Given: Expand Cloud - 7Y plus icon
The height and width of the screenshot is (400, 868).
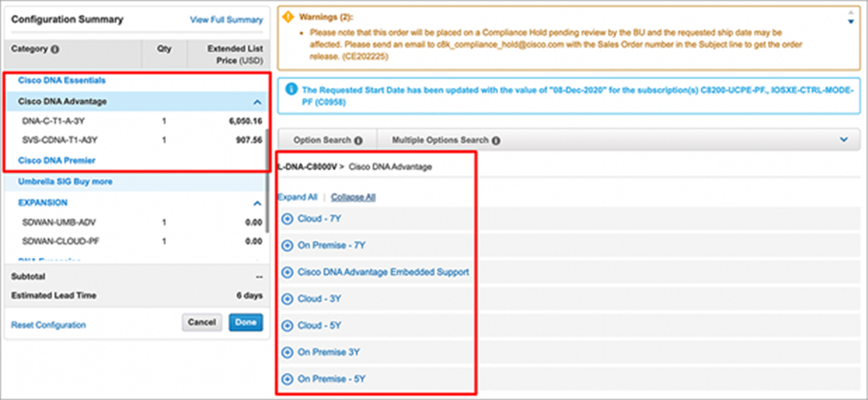Looking at the screenshot, I should pyautogui.click(x=287, y=219).
